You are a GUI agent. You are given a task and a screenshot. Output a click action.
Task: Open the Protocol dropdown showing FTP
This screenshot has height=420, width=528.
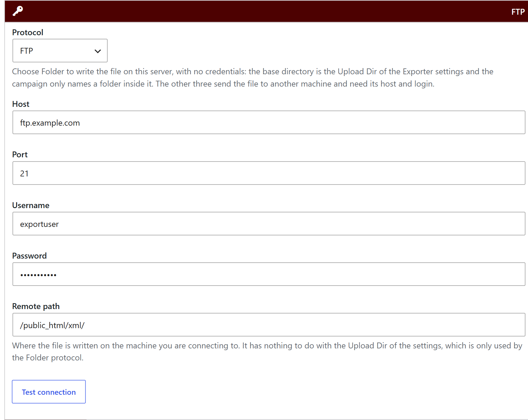(60, 50)
